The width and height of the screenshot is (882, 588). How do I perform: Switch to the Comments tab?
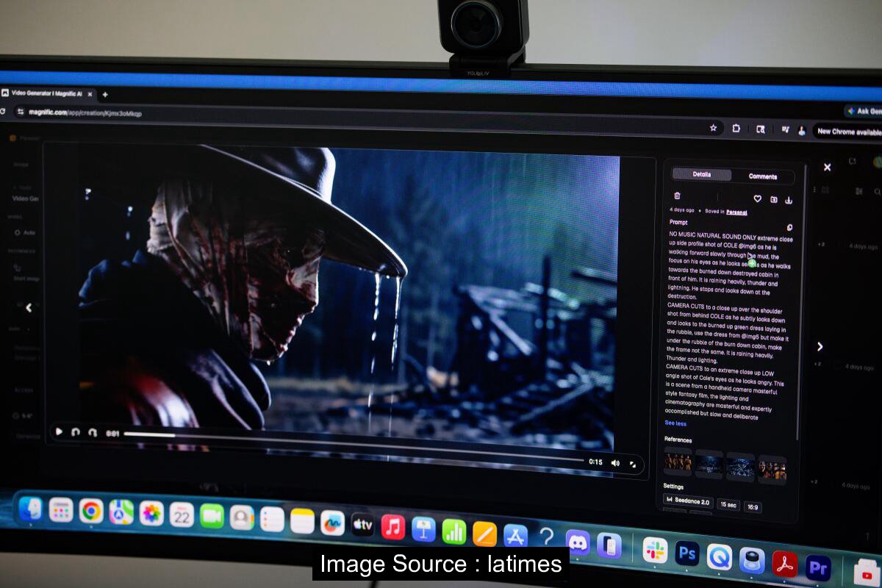(x=763, y=176)
